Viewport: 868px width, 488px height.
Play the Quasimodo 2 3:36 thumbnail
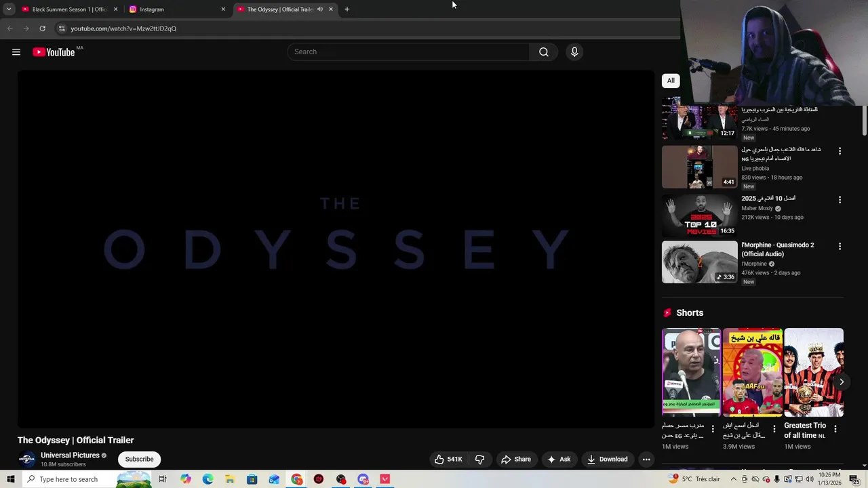[x=699, y=262]
